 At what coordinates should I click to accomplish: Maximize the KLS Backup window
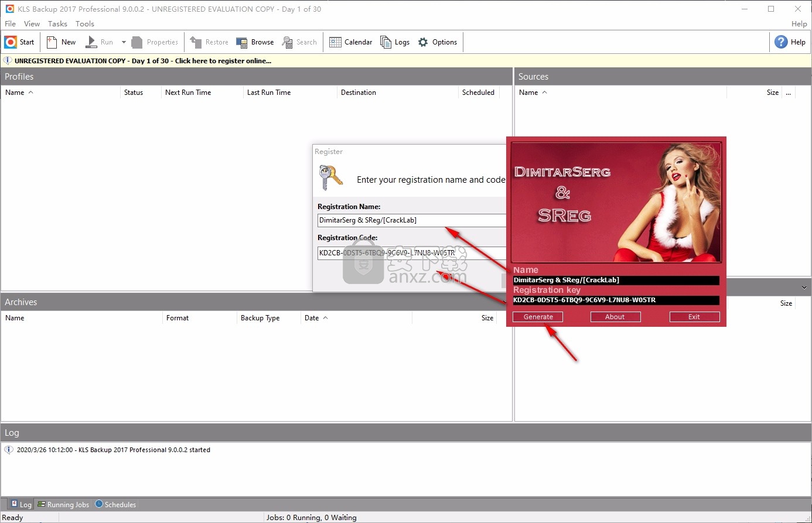771,9
